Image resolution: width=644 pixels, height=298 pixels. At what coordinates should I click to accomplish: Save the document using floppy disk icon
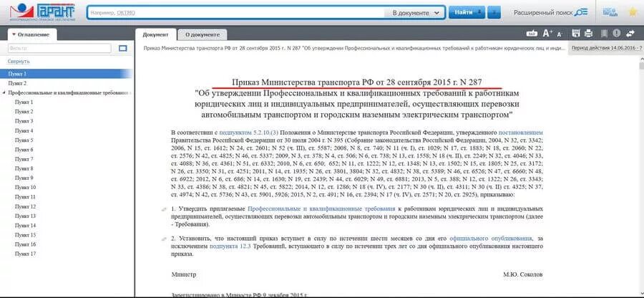pyautogui.click(x=576, y=34)
